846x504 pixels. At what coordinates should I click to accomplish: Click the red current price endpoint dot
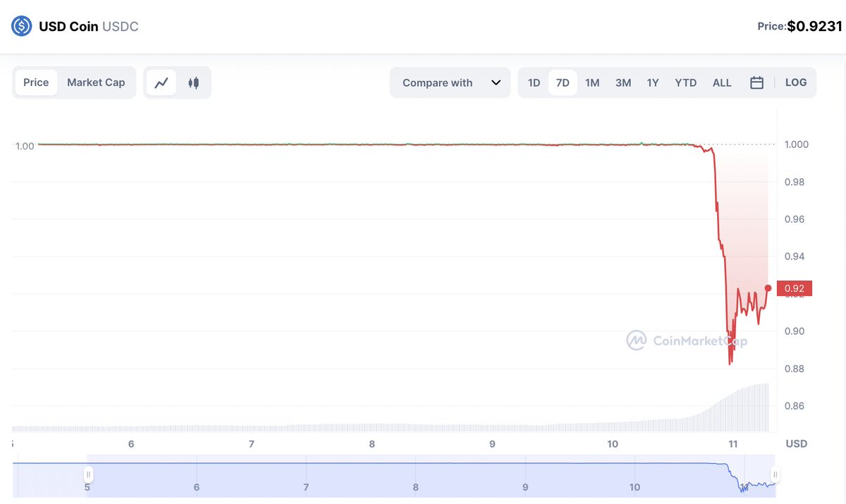768,288
